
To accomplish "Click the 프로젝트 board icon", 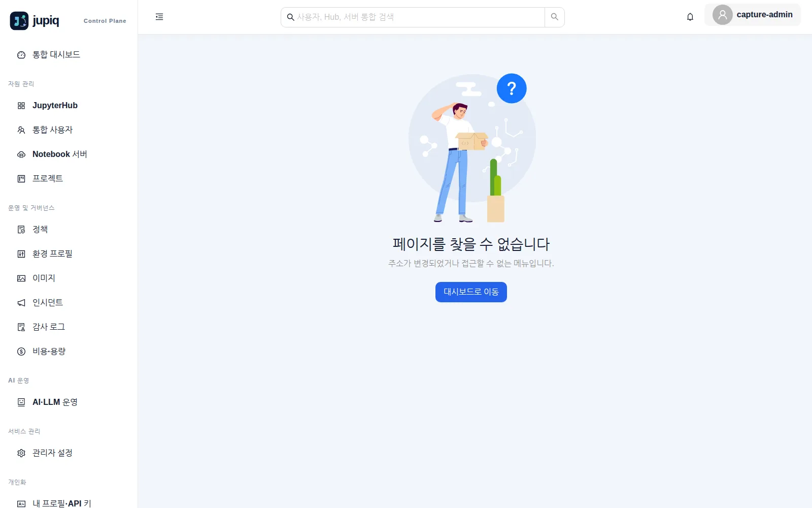I will click(21, 179).
